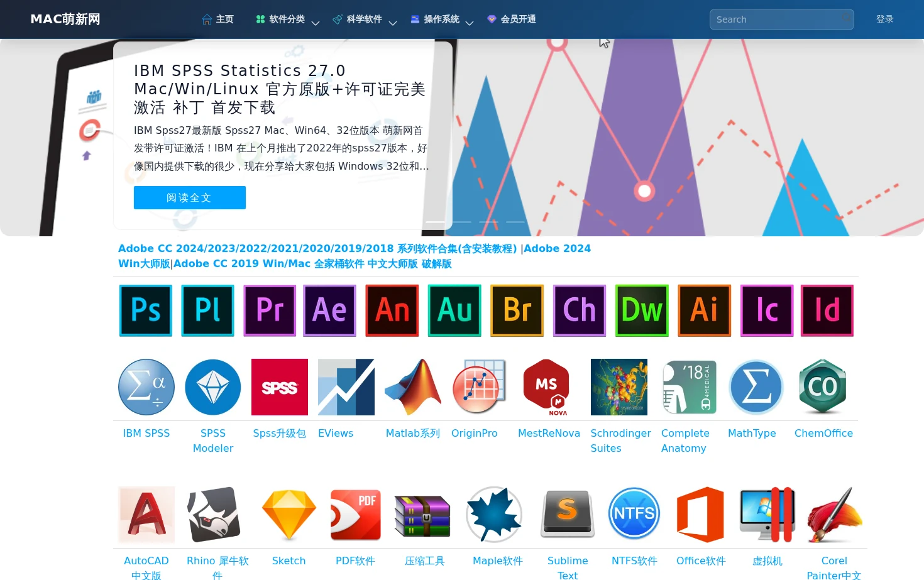Open the Bridge (Br) icon
Viewport: 924px width, 580px height.
click(517, 310)
